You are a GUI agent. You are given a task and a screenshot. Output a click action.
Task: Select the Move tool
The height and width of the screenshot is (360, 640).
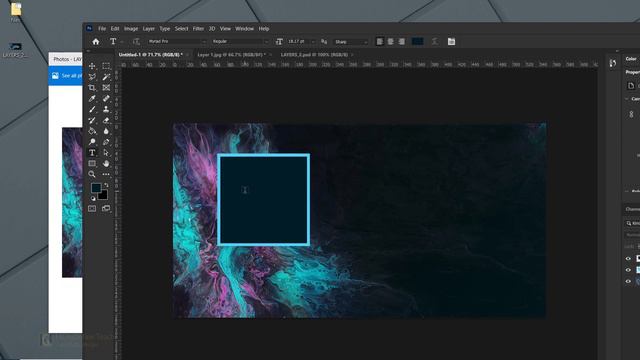point(92,66)
